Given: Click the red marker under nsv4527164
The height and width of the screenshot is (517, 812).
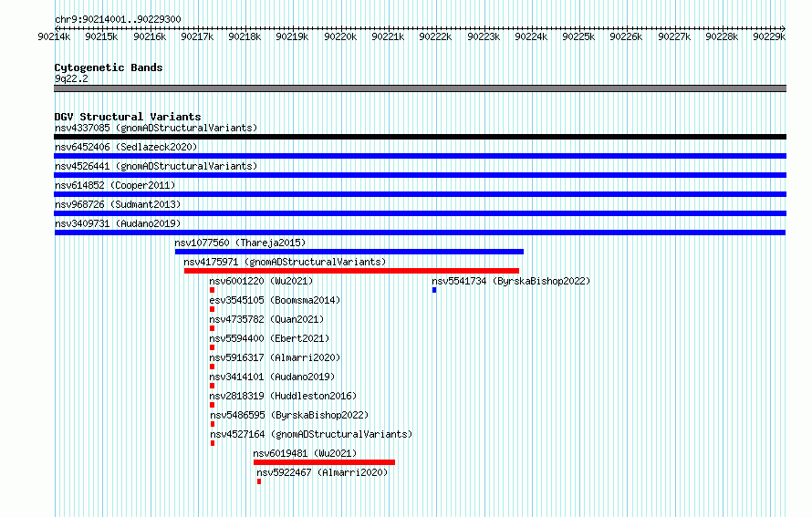Looking at the screenshot, I should 213,443.
